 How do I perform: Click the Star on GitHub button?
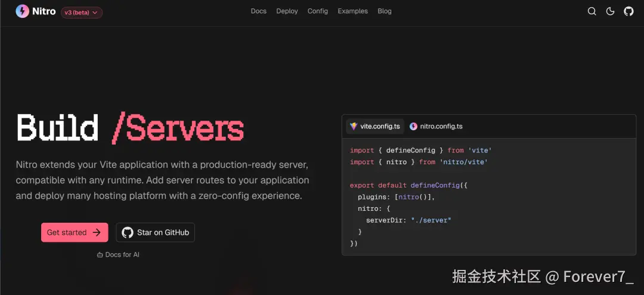[155, 232]
